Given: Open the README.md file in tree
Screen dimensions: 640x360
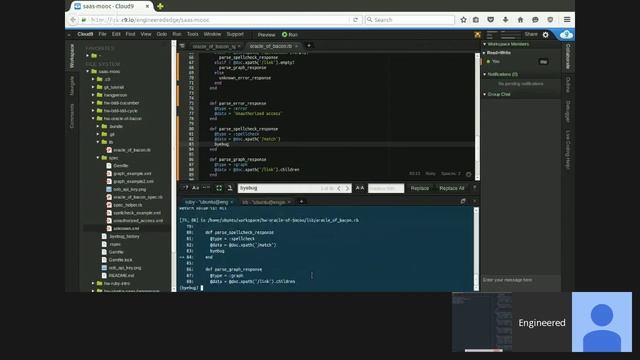Looking at the screenshot, I should point(121,276).
